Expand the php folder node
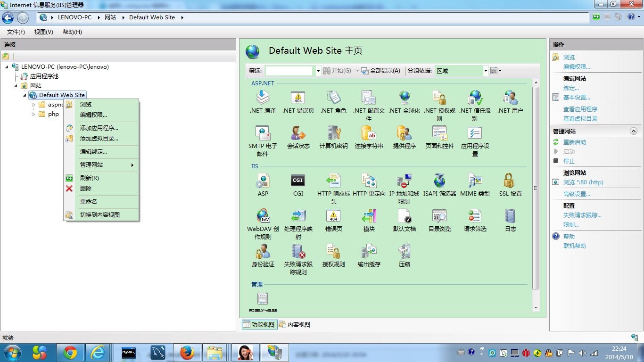Screen dimensions: 644x362 (33, 114)
